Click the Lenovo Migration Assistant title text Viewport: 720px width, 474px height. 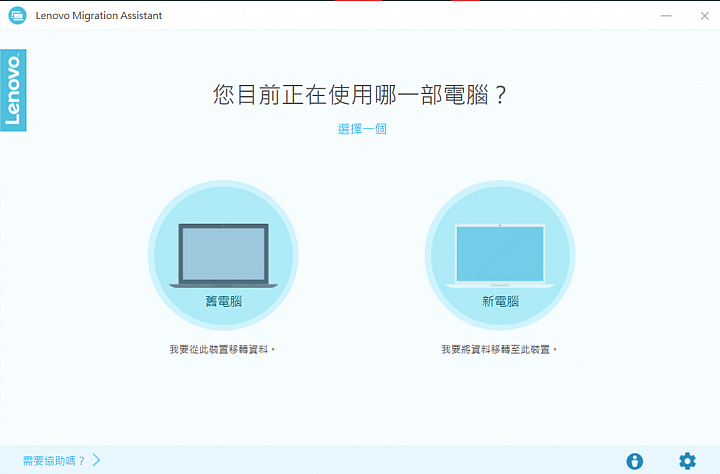point(99,16)
